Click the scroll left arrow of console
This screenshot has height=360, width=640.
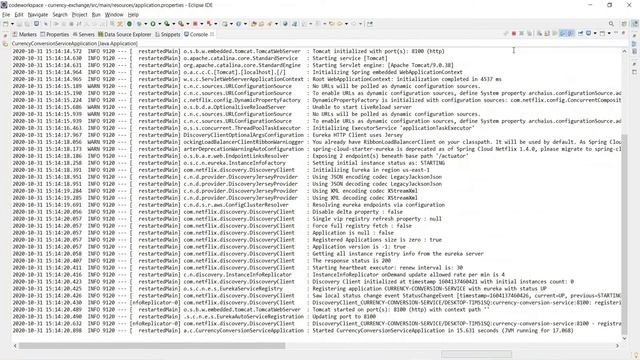click(x=15, y=346)
